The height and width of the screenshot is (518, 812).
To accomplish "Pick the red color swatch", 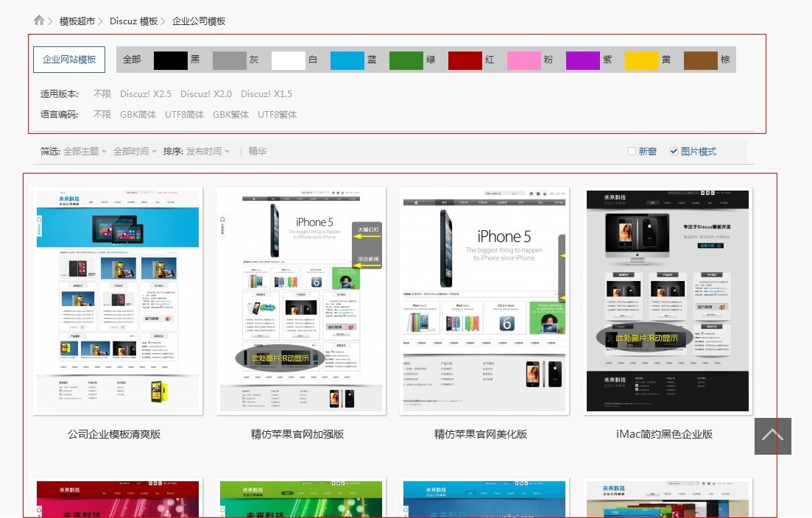I will [x=465, y=60].
